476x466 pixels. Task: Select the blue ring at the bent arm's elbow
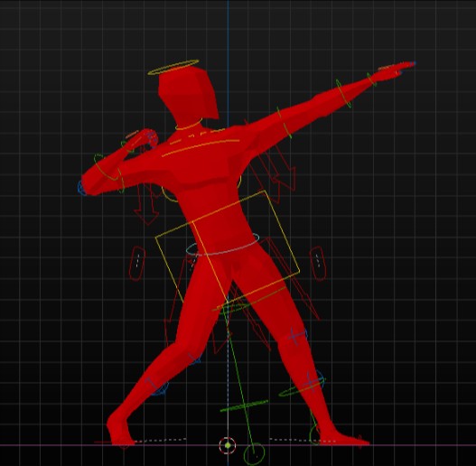tap(81, 187)
